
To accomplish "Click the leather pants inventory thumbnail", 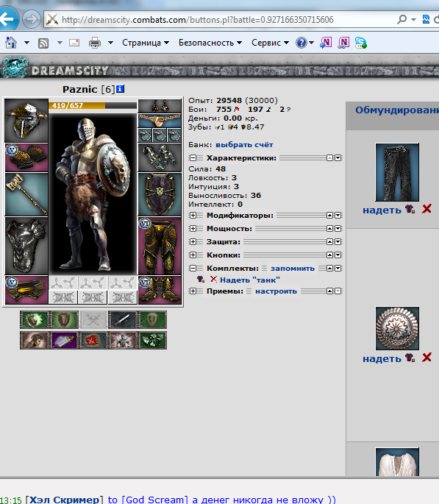I will point(397,172).
